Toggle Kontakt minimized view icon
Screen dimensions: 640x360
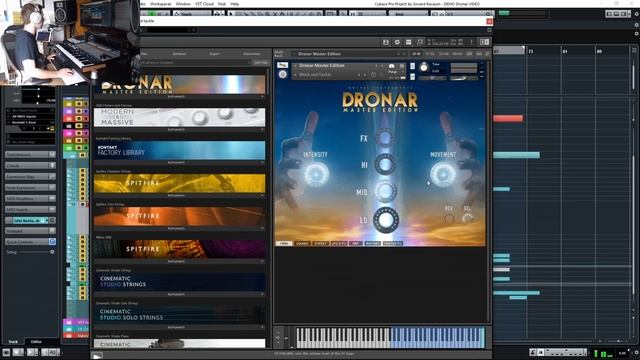click(420, 42)
